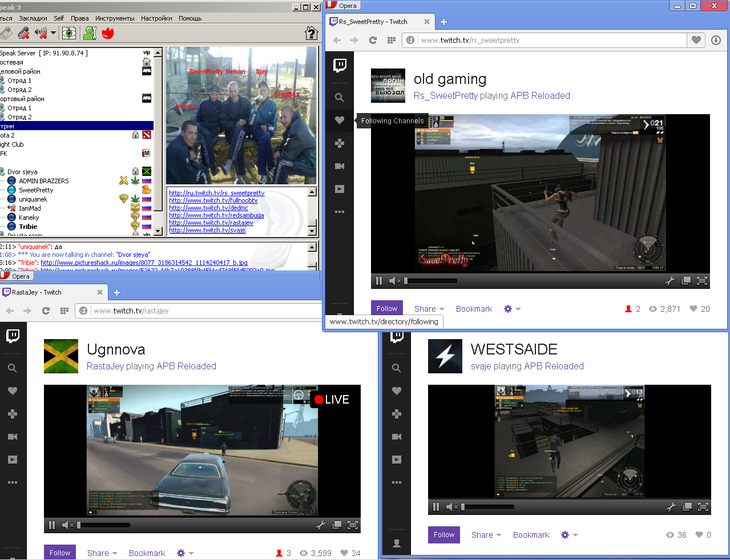The image size is (730, 560).
Task: Open the Инструменты menu in TeamSpeak
Action: pyautogui.click(x=115, y=18)
